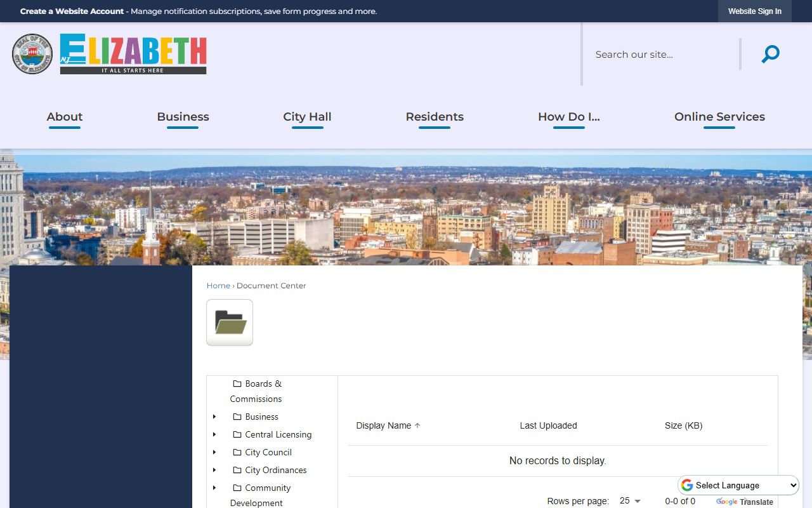The image size is (812, 508).
Task: Click Create a Website Account link
Action: pos(72,11)
